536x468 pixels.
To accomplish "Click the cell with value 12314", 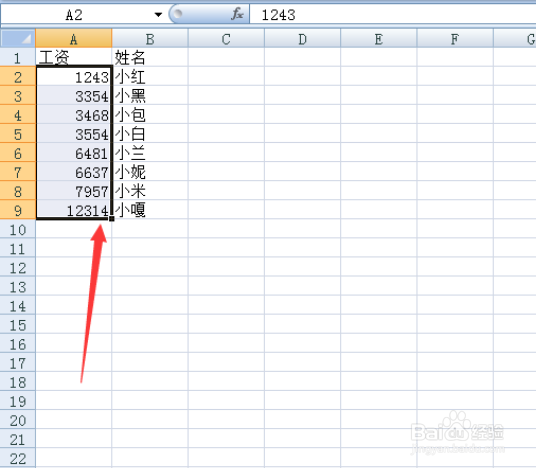I will [73, 210].
